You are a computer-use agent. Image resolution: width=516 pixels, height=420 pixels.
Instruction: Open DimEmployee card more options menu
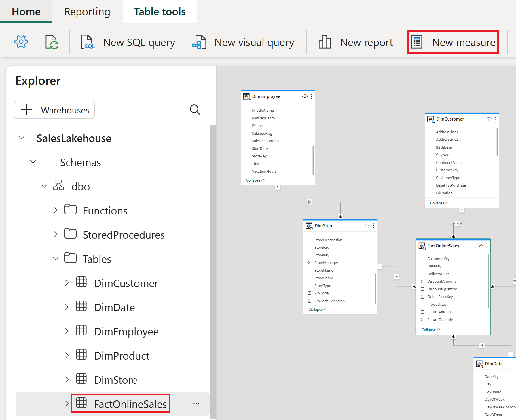(x=311, y=96)
